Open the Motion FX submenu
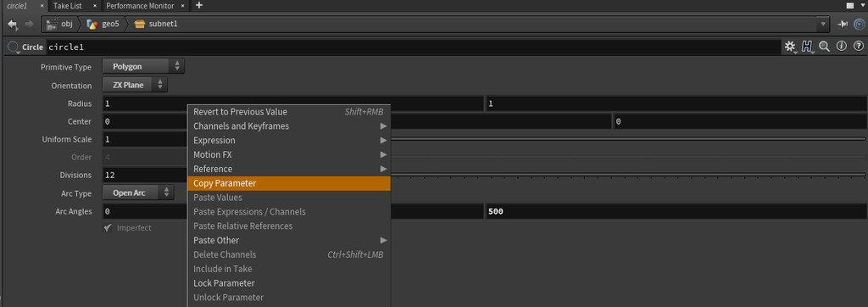 (289, 154)
